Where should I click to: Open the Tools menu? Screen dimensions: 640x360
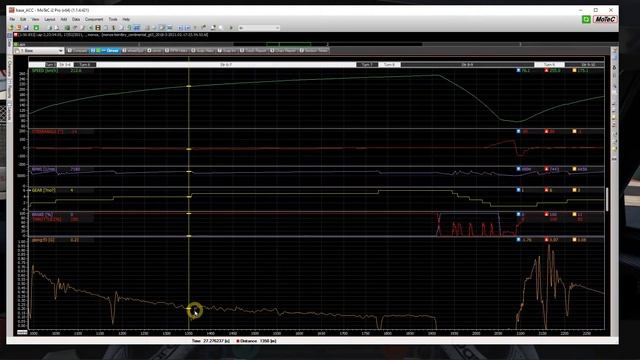click(113, 19)
